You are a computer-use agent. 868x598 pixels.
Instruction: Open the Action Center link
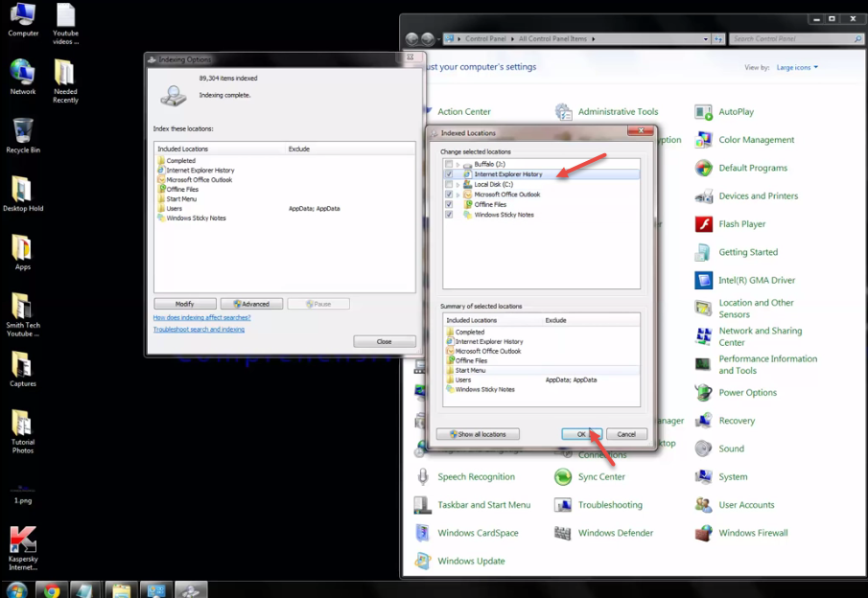coord(464,112)
